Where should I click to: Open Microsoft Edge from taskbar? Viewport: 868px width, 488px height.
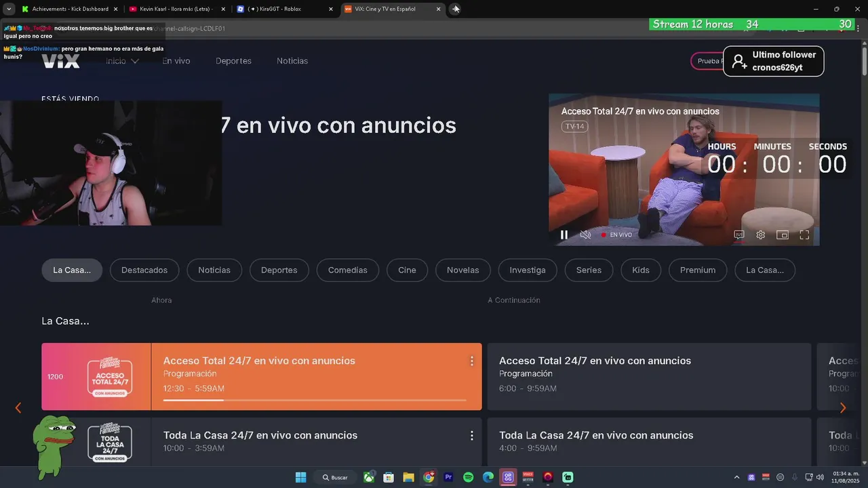tap(488, 477)
